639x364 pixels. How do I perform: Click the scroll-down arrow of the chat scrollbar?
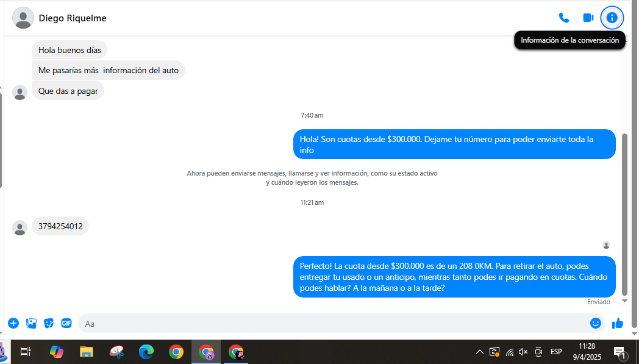[x=624, y=301]
